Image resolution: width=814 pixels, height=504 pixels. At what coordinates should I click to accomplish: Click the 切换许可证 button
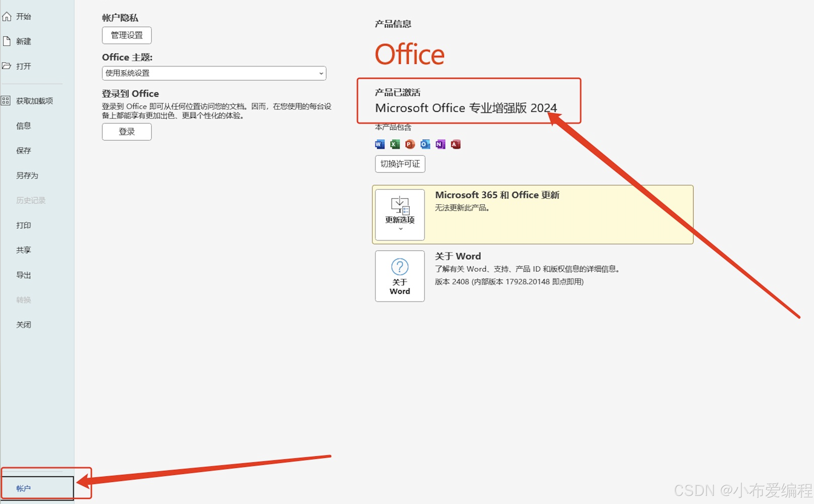[400, 164]
